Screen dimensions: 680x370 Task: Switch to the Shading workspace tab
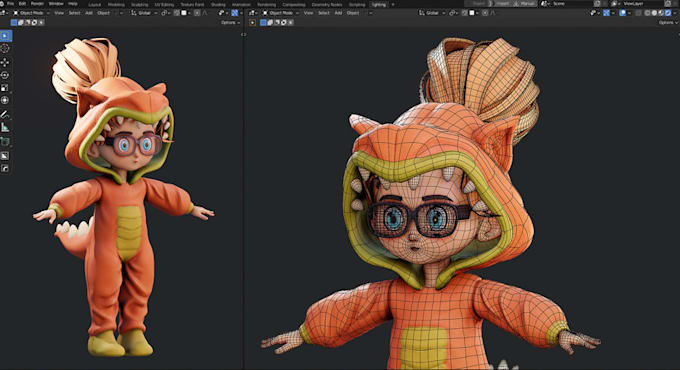tap(218, 4)
